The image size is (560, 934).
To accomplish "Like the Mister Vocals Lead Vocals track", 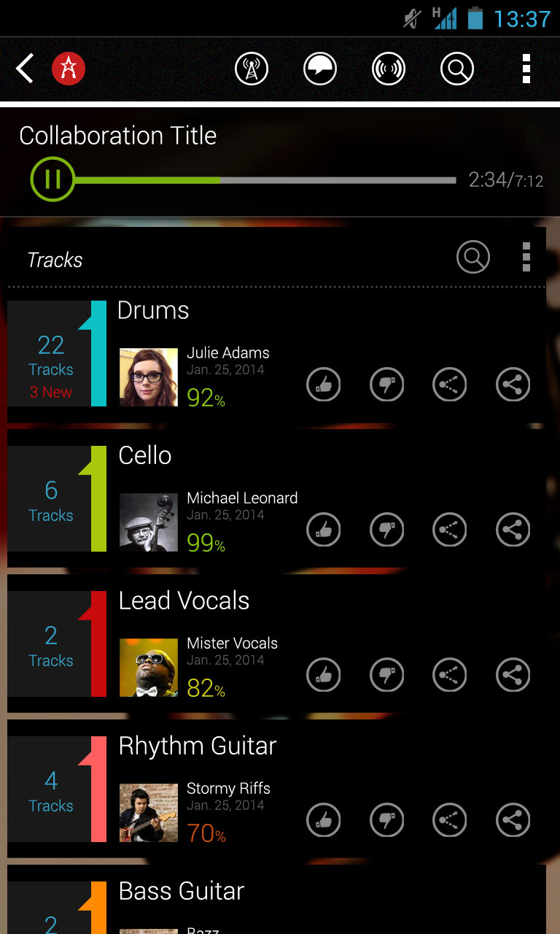I will tap(324, 675).
